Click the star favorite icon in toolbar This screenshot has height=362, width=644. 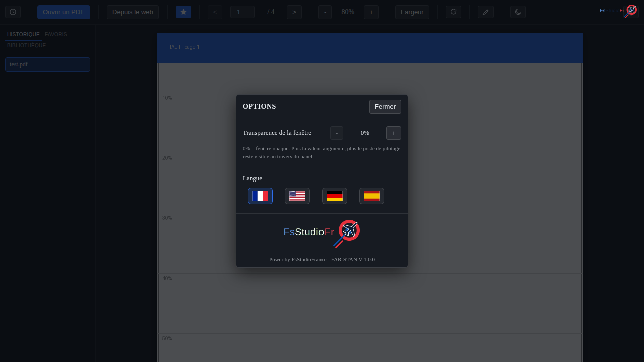point(183,12)
